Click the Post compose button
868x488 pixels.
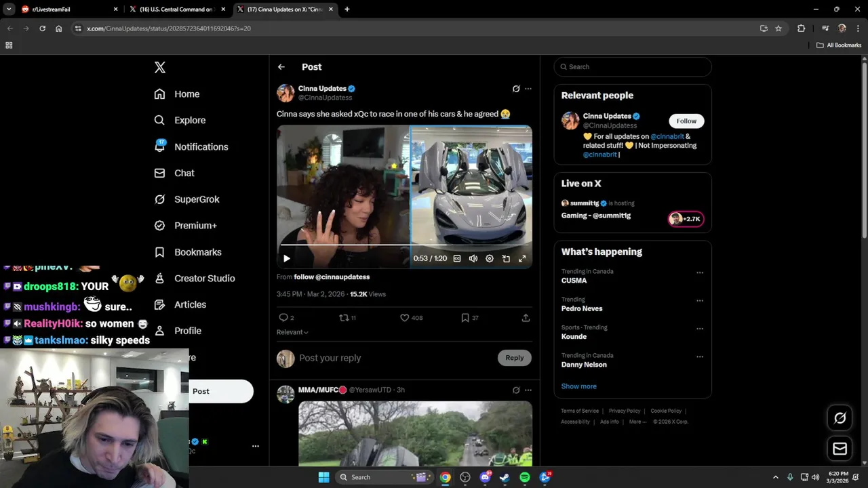220,391
